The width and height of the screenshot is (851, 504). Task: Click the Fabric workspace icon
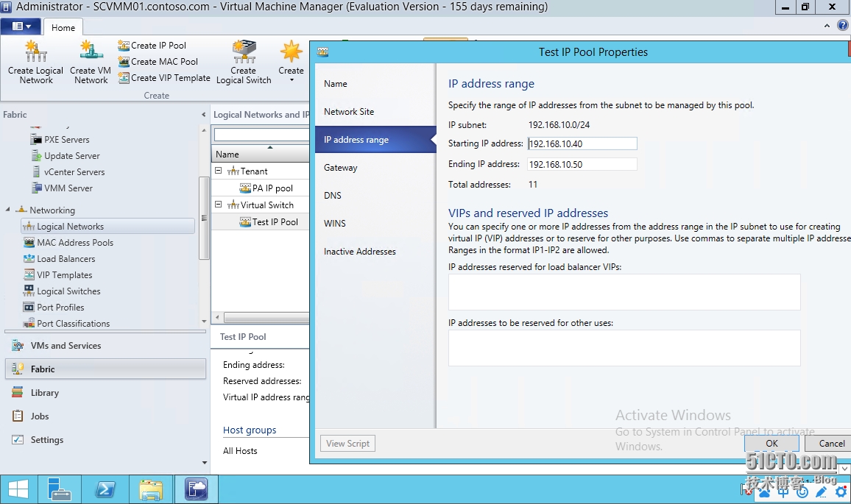pos(18,369)
